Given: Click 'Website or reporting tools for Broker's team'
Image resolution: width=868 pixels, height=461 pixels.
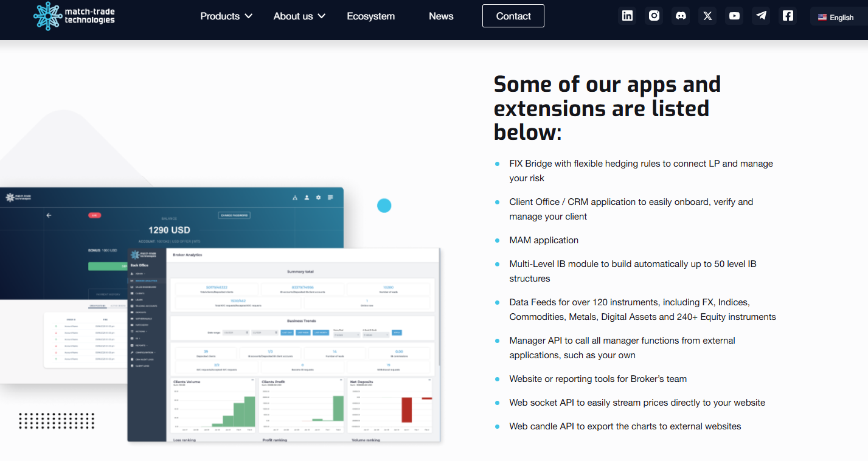Looking at the screenshot, I should click(x=598, y=379).
